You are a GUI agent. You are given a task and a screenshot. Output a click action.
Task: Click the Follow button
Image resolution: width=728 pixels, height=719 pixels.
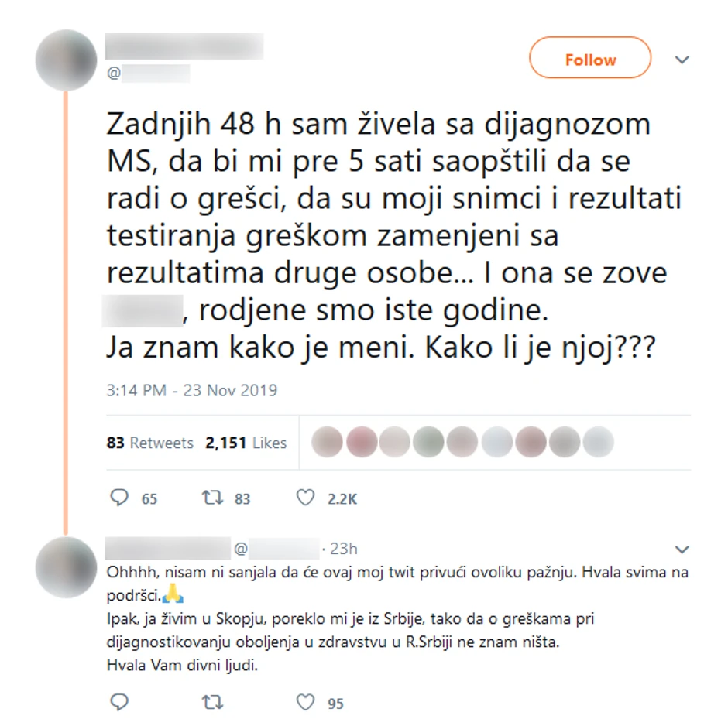[589, 58]
